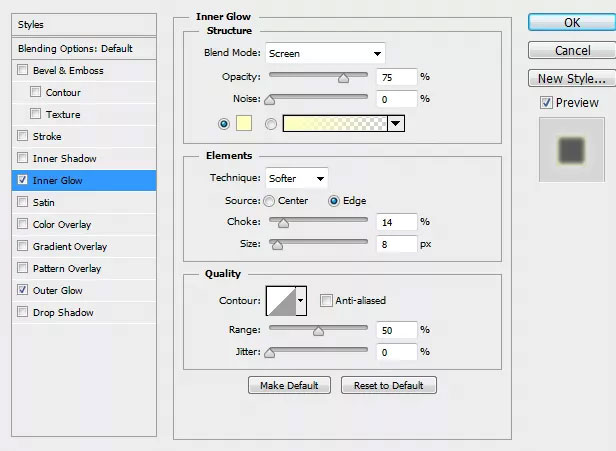
Task: Open the Blend Mode dropdown
Action: point(325,53)
